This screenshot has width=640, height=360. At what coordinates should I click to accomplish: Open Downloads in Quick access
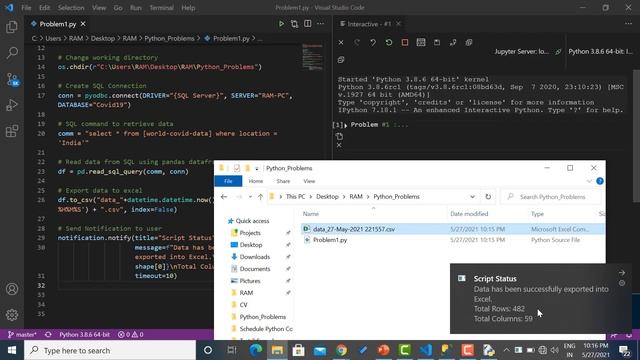coord(254,257)
